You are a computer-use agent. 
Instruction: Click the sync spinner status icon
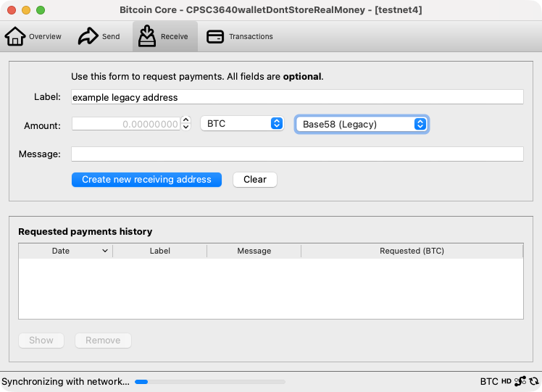point(534,381)
